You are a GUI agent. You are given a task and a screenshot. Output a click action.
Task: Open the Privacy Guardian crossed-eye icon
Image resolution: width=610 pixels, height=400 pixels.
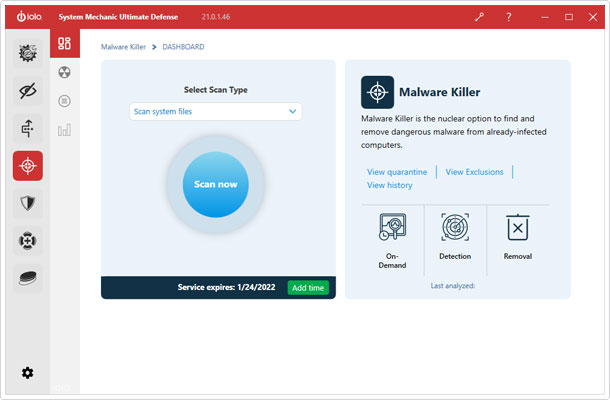click(28, 91)
